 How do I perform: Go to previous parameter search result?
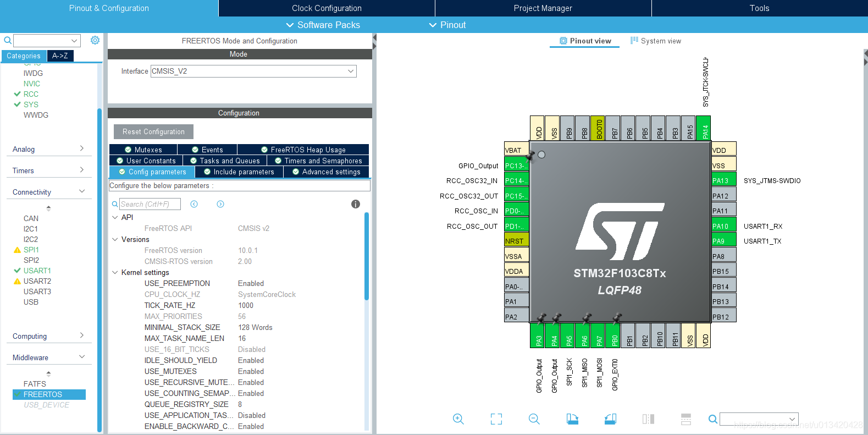tap(194, 204)
